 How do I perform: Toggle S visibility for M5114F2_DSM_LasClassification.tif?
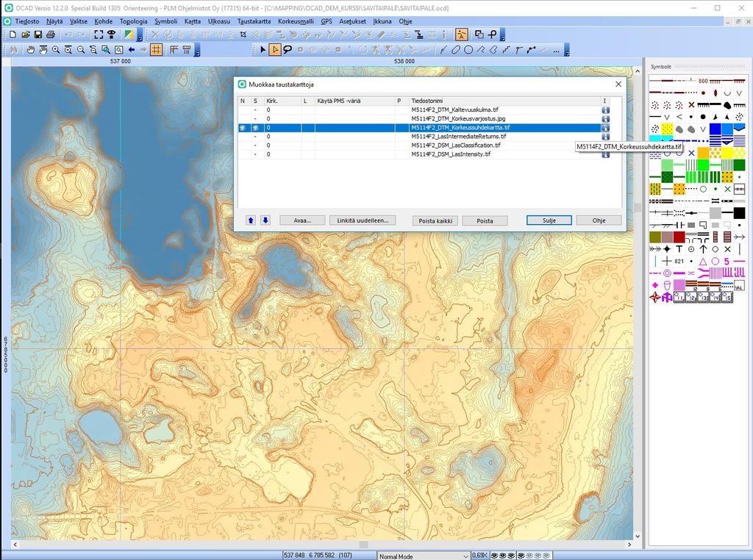point(255,146)
